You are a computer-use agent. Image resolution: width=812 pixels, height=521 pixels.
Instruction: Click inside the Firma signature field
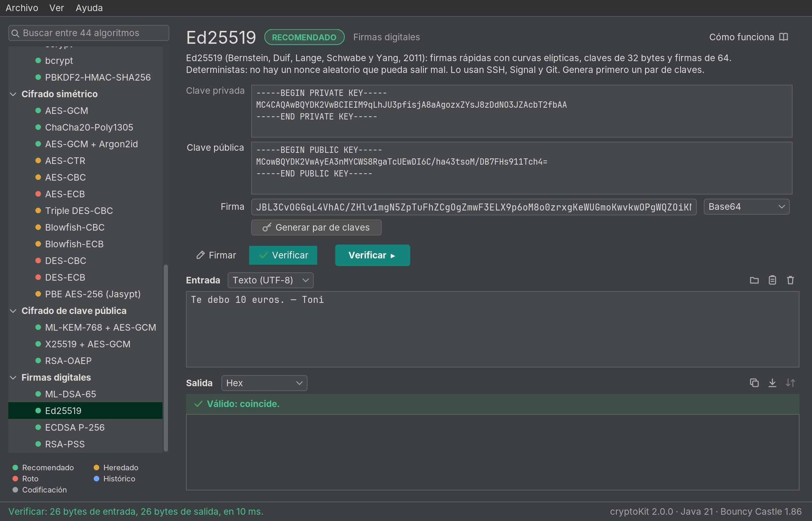[x=474, y=207]
